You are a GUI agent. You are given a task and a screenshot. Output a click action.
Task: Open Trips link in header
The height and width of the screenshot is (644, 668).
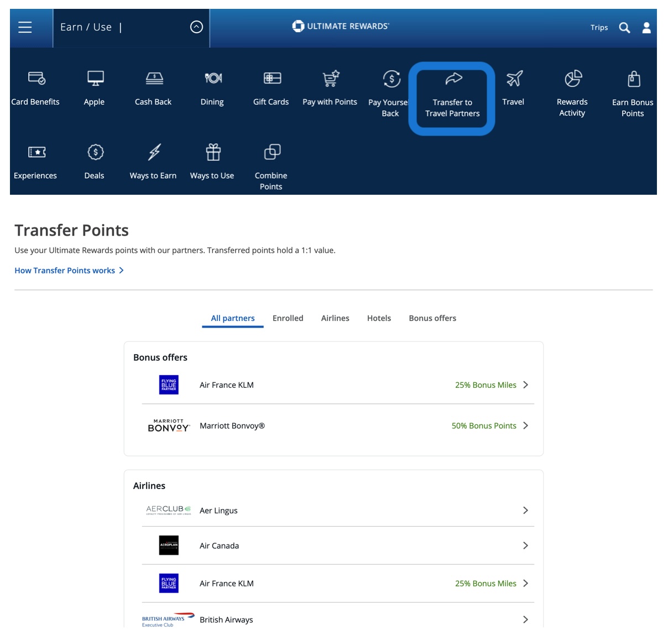coord(599,27)
